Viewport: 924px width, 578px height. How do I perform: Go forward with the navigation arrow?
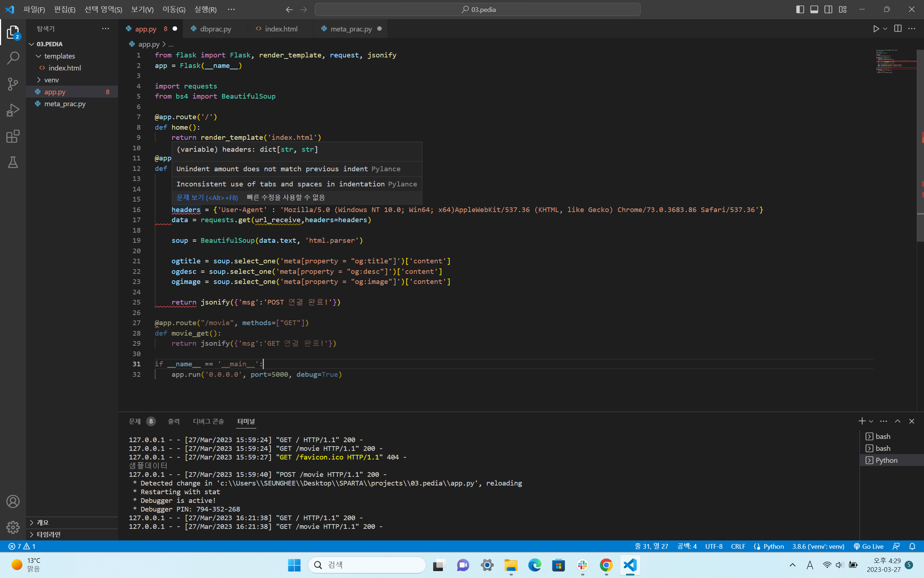304,9
